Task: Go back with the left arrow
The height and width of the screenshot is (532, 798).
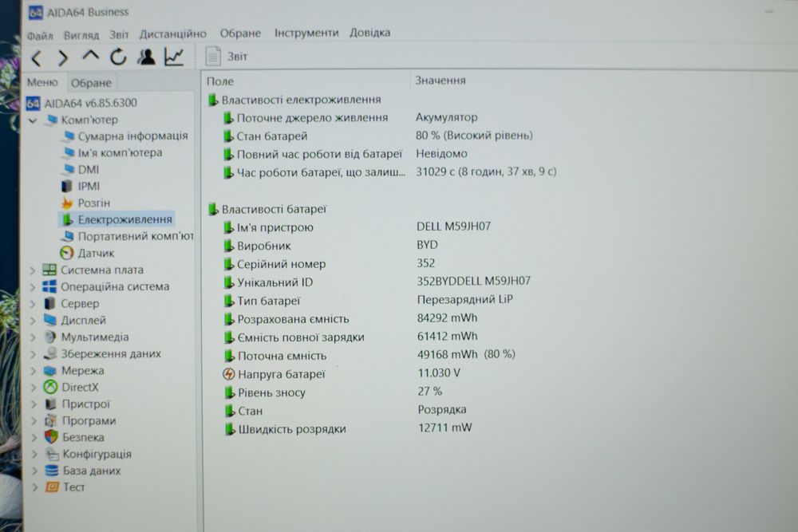Action: (37, 58)
